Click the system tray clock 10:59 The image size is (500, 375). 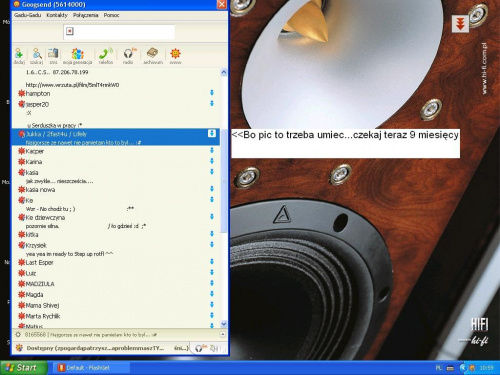[x=486, y=368]
